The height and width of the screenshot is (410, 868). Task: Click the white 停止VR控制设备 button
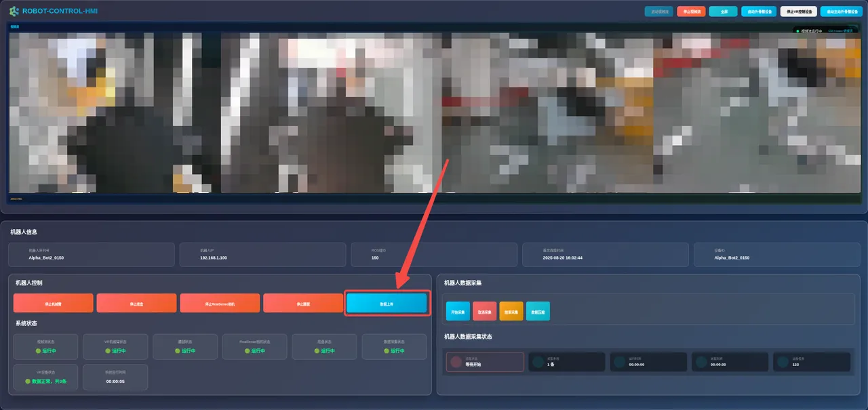(x=798, y=12)
